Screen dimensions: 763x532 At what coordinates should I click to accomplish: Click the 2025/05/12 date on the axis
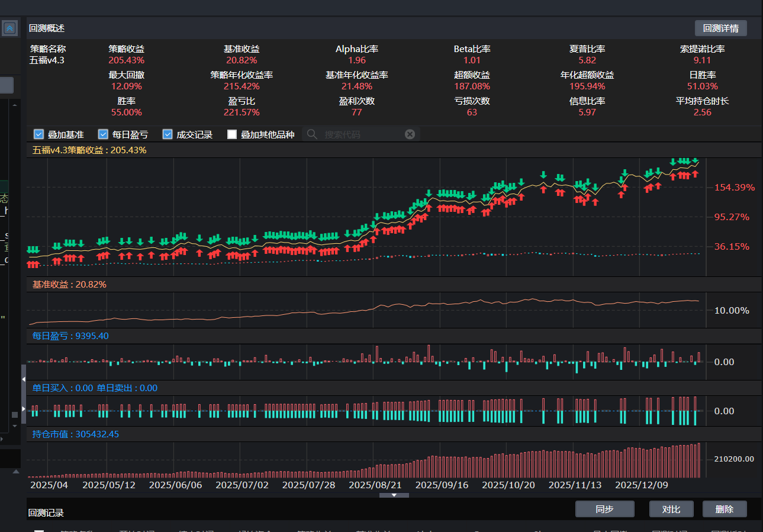click(x=109, y=485)
